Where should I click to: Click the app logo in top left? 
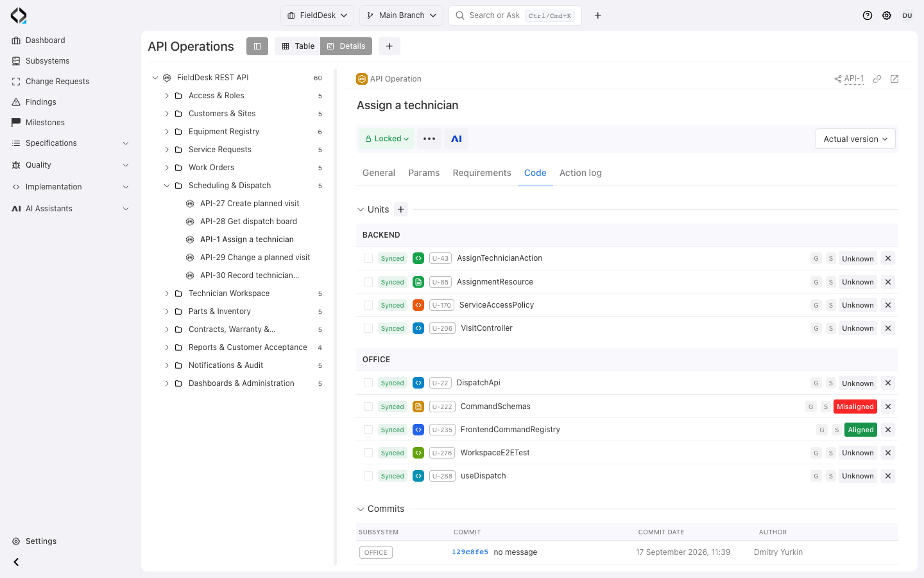point(19,15)
